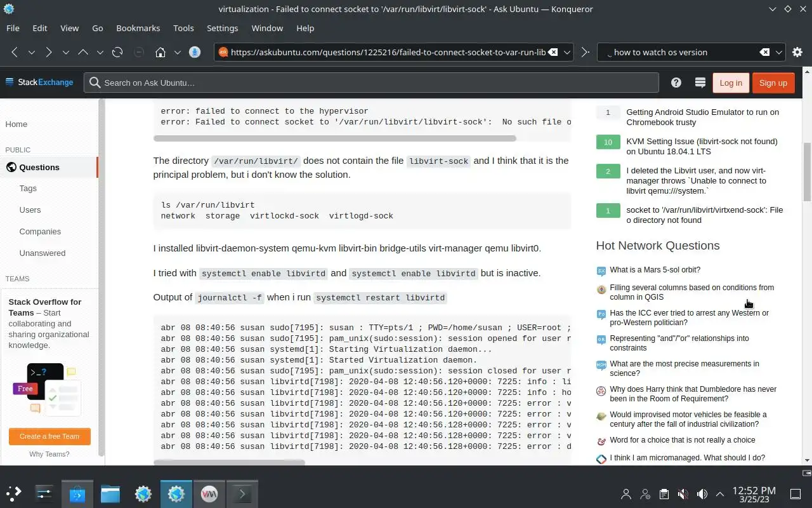This screenshot has width=812, height=508.
Task: Open System Settings from the taskbar
Action: [44, 493]
